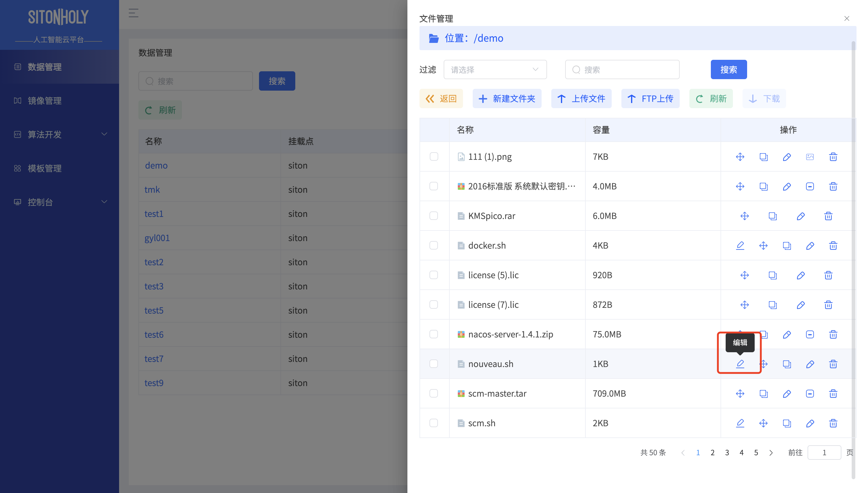Open the edit icon for docker.sh
This screenshot has width=868, height=493.
tap(740, 246)
